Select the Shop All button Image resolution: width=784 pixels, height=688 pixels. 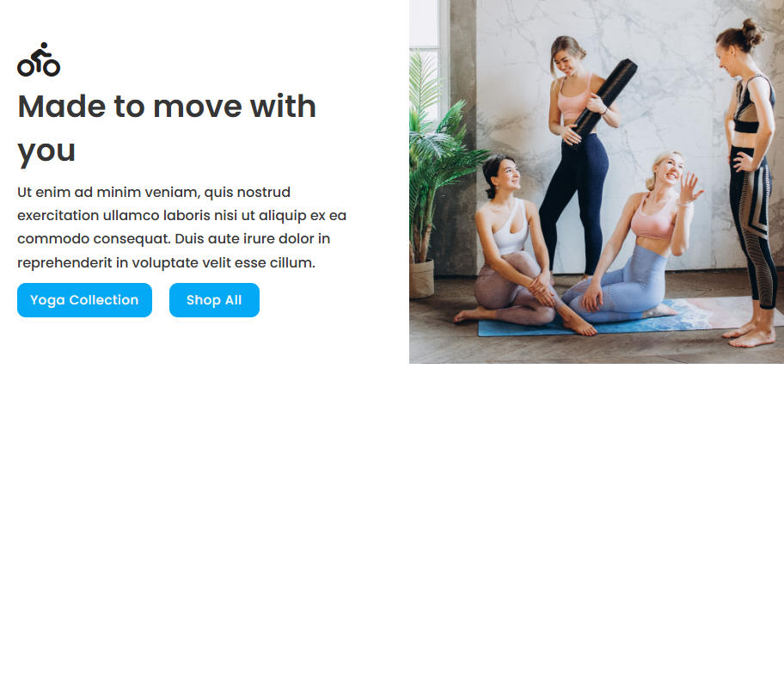coord(214,300)
